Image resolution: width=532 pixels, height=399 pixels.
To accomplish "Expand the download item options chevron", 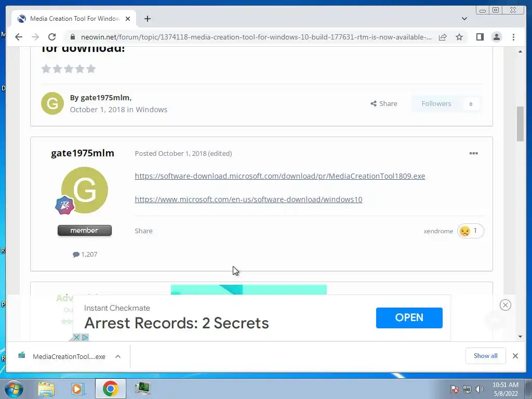I will [x=118, y=356].
